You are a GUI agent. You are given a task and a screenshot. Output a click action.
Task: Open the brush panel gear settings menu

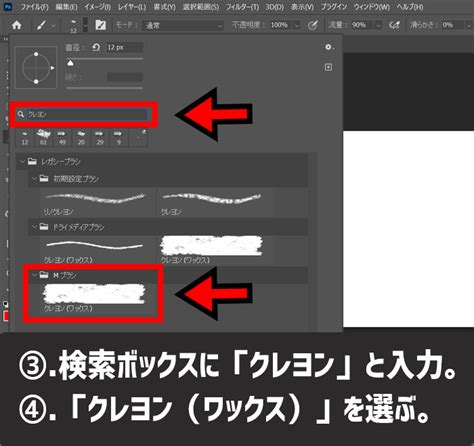pos(329,47)
